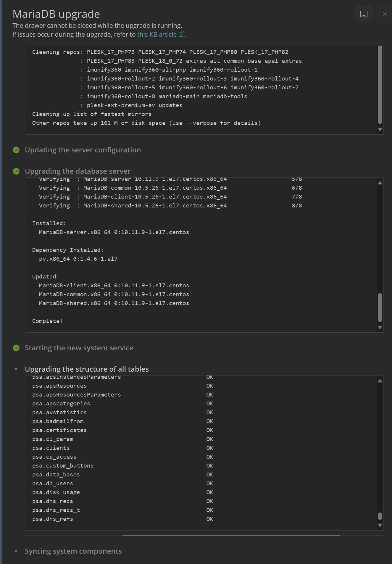
Task: Expand the 'Starting the new system service' step
Action: pos(79,348)
